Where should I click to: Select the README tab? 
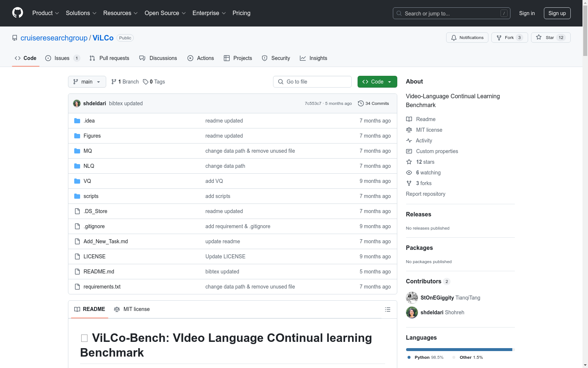(x=90, y=309)
